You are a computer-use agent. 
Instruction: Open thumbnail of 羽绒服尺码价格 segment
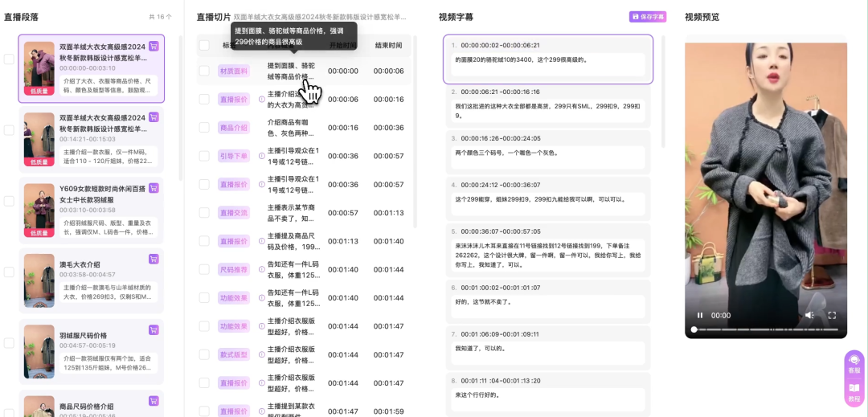tap(39, 352)
